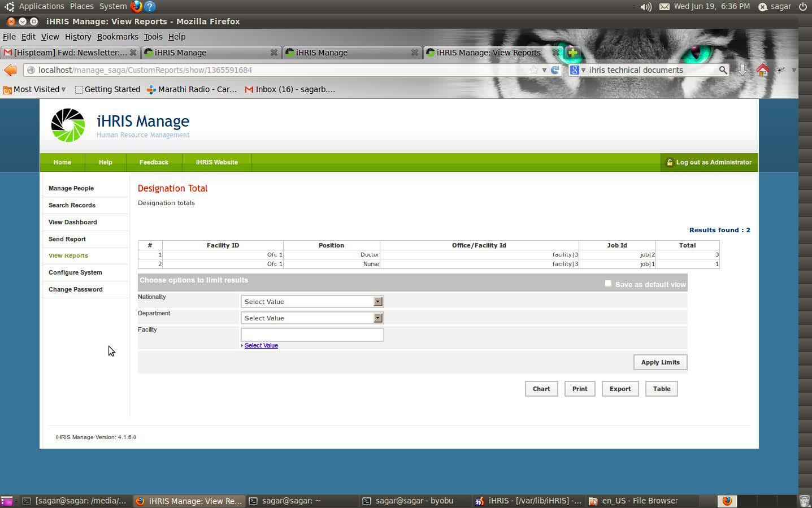Bookmark this page with the star icon

[534, 70]
